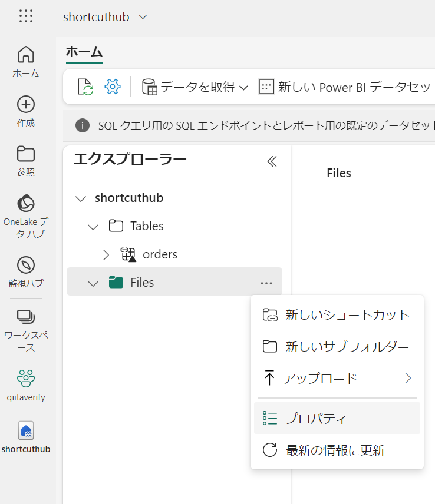Click 最新の情報に更新 in the menu
Viewport: 435px width, 504px height.
[337, 450]
